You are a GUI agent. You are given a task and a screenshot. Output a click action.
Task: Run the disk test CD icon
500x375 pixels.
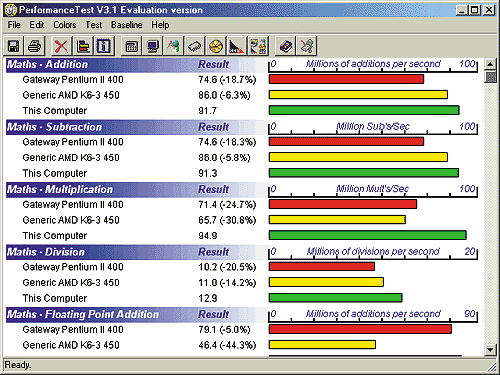[x=216, y=46]
